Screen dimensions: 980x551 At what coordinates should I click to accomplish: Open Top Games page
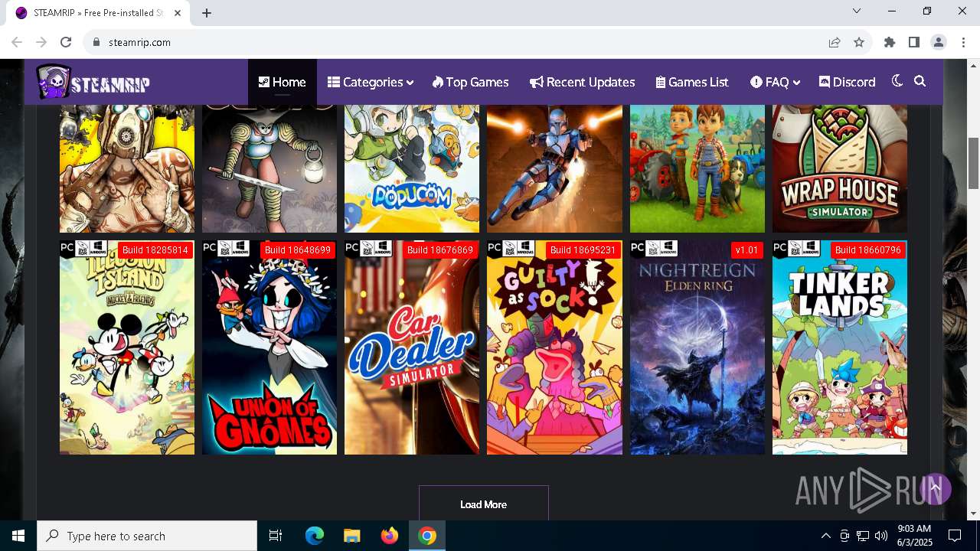click(x=470, y=82)
